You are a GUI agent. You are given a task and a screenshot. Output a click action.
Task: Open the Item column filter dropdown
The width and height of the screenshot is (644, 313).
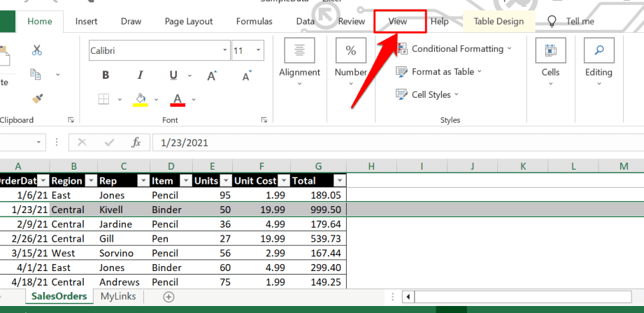(x=185, y=181)
